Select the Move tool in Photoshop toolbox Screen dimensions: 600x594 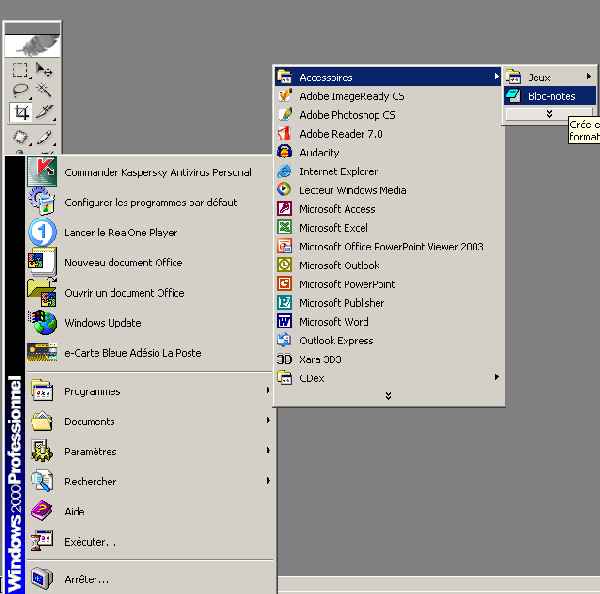coord(44,70)
